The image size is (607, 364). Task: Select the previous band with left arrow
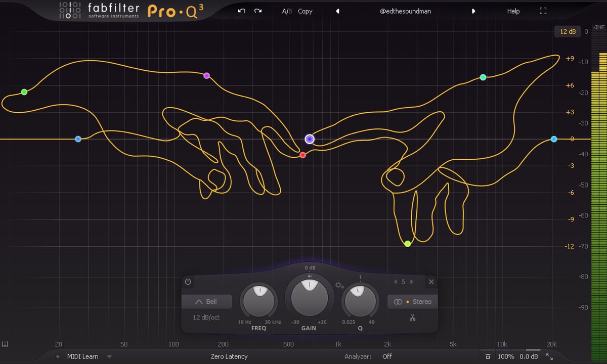[x=396, y=282]
